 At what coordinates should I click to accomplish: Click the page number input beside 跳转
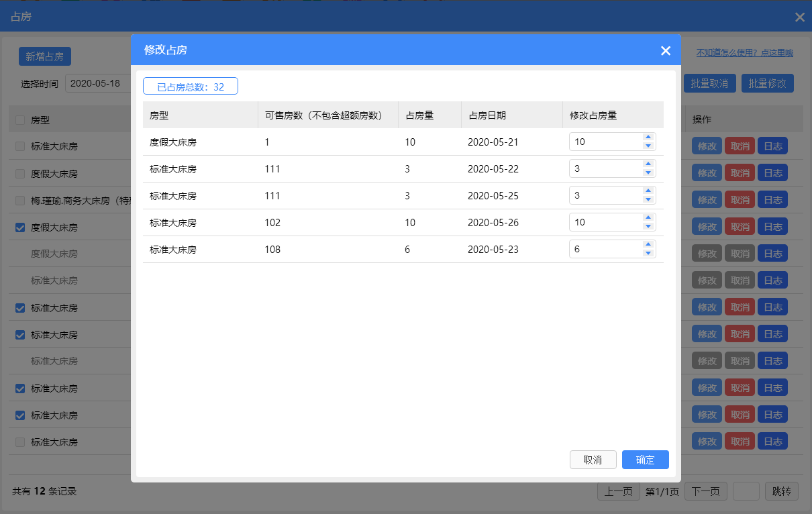(746, 491)
